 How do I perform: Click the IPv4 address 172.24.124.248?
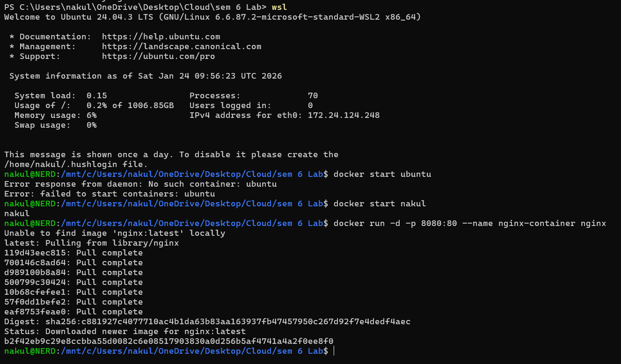pos(343,115)
